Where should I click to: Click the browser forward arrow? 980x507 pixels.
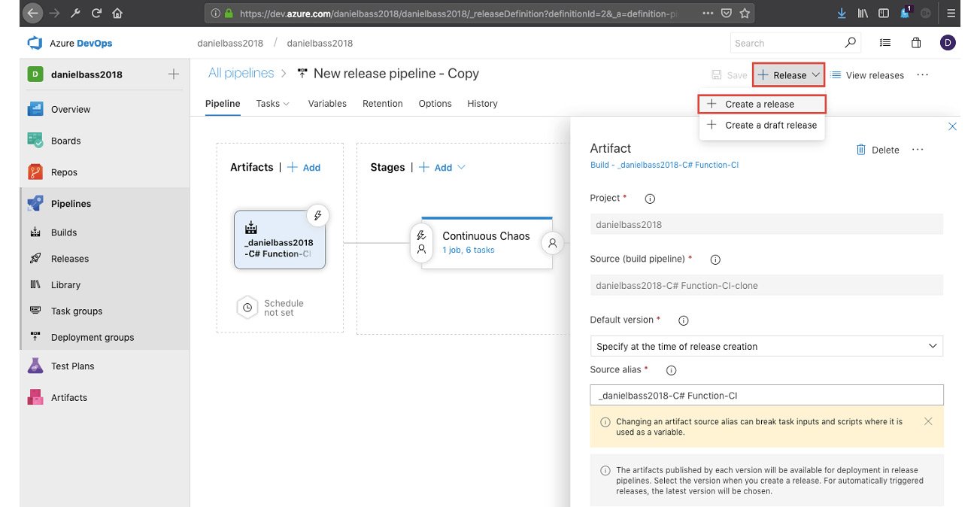click(x=54, y=13)
